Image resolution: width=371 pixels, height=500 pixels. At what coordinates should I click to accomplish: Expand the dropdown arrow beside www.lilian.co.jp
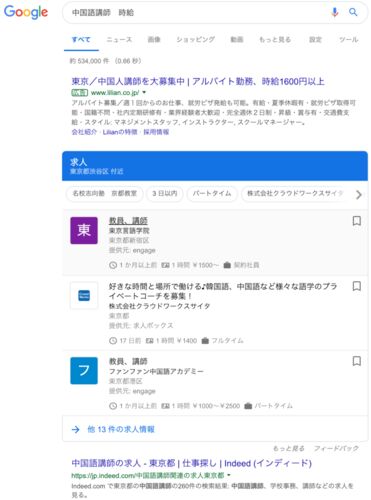[144, 92]
